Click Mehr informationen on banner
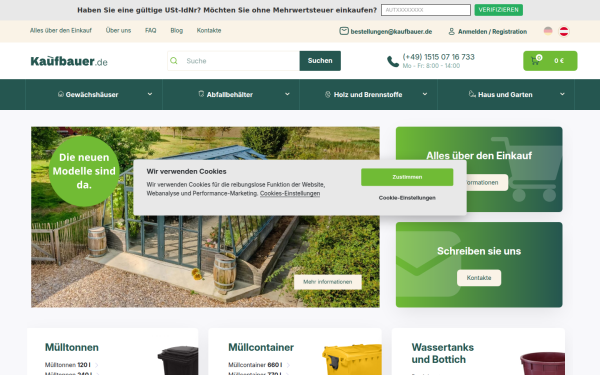 (x=328, y=282)
